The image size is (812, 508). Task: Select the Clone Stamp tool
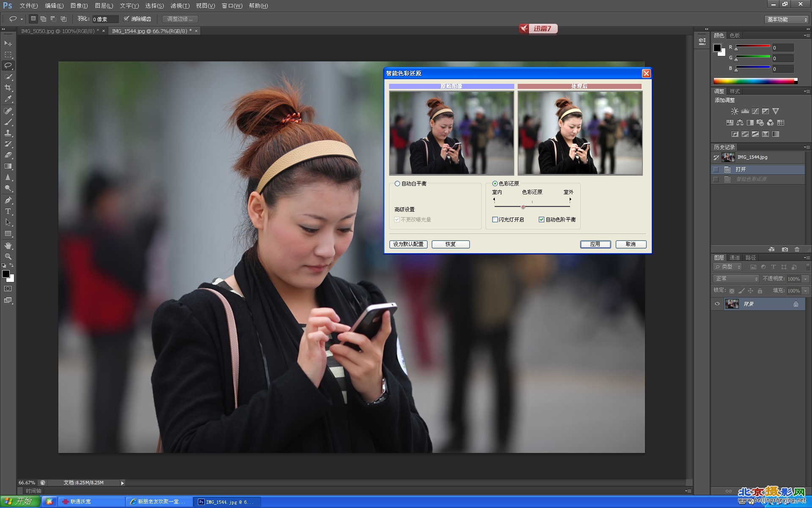(8, 133)
